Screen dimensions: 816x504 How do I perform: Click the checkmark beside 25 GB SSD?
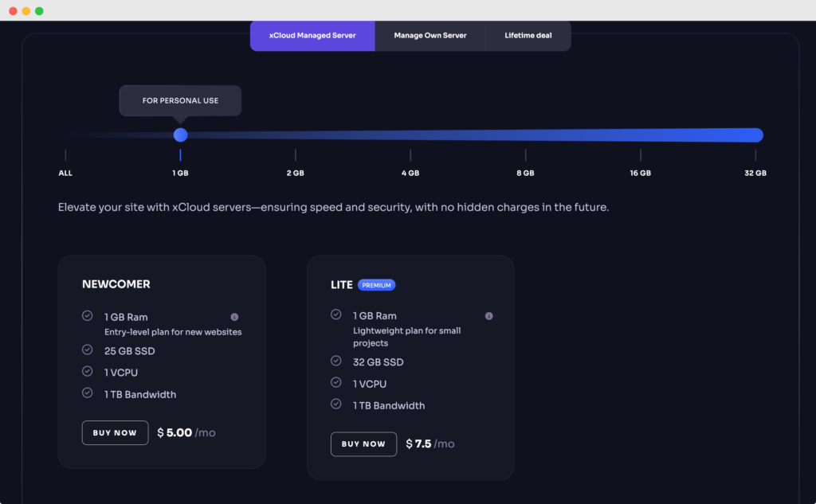(x=88, y=350)
